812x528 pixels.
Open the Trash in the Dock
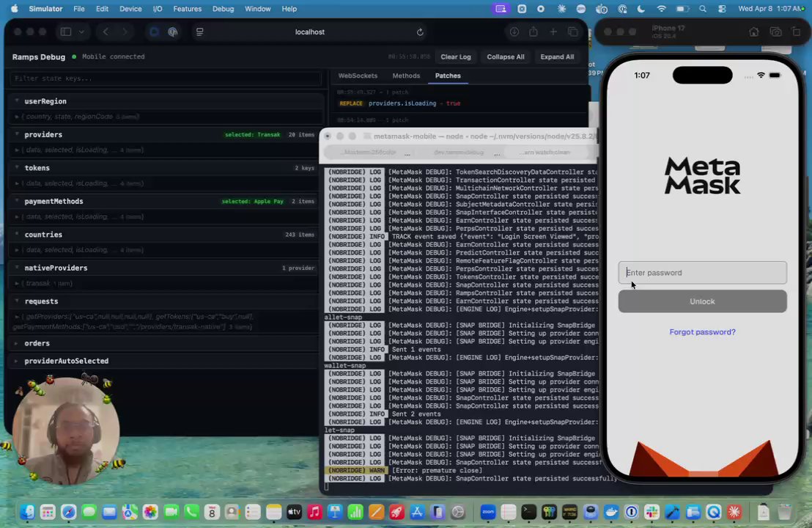click(x=785, y=512)
